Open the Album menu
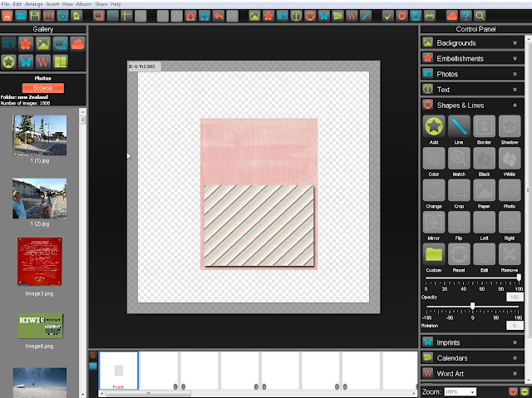This screenshot has height=398, width=532. (83, 4)
